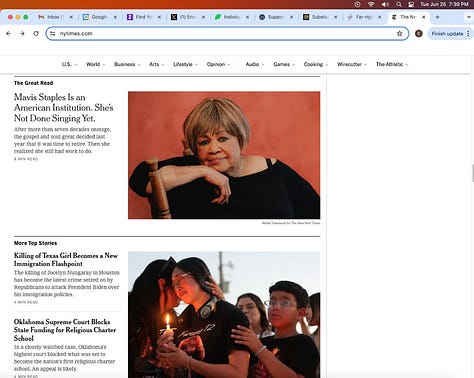Close the X tab
474x378 pixels.
click(x=203, y=17)
